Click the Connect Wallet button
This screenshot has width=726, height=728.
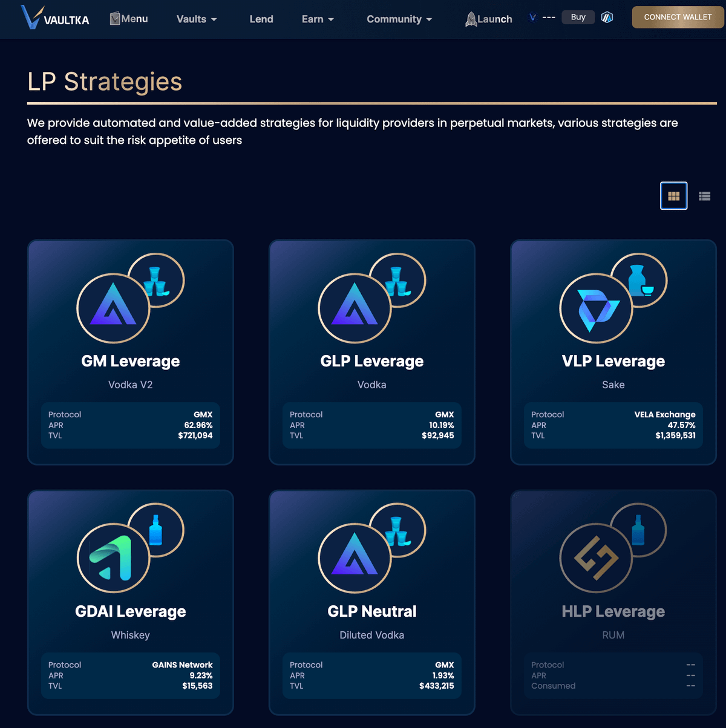(x=678, y=17)
